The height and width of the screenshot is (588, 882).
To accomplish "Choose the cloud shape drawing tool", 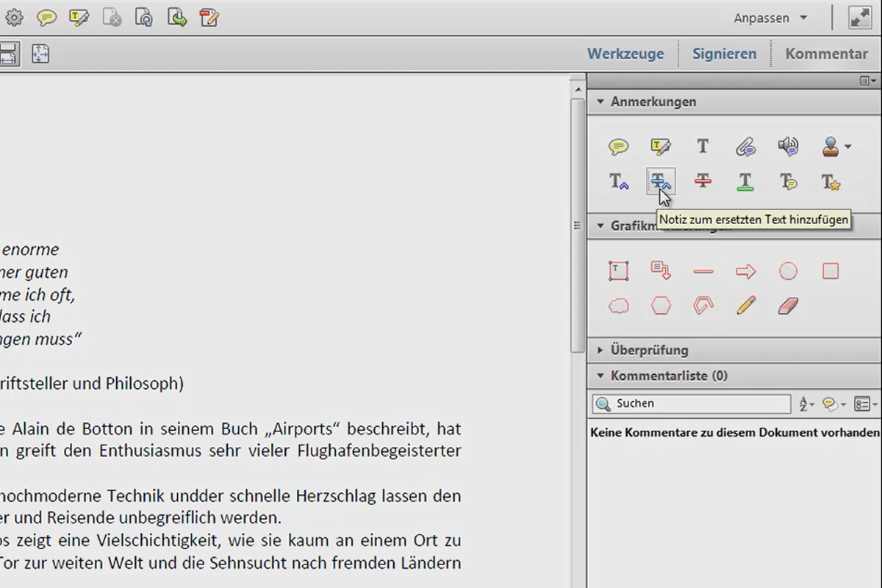I will pos(619,306).
